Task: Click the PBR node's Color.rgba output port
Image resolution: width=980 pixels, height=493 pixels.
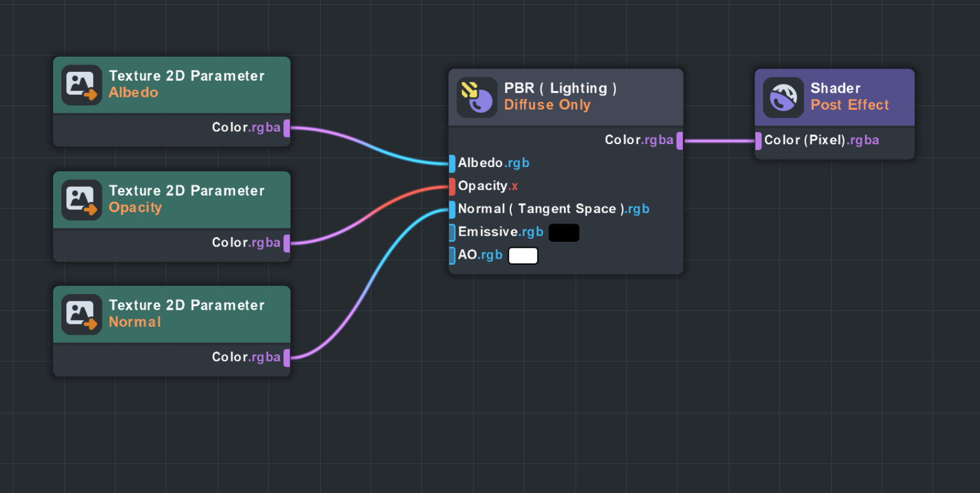Action: [x=680, y=140]
